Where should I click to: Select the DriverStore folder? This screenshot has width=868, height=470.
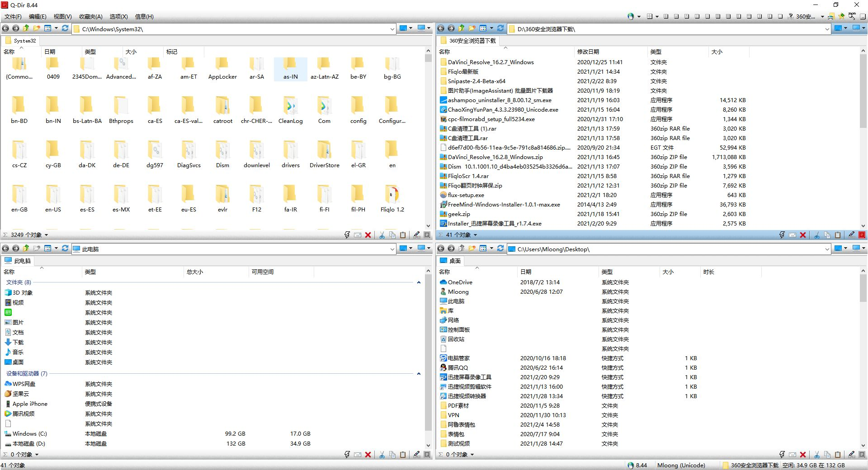tap(324, 155)
